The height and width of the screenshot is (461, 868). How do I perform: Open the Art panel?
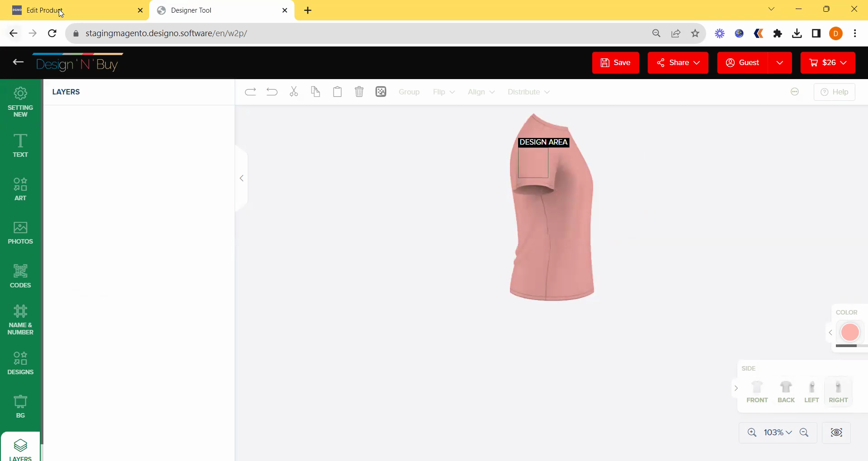(20, 189)
